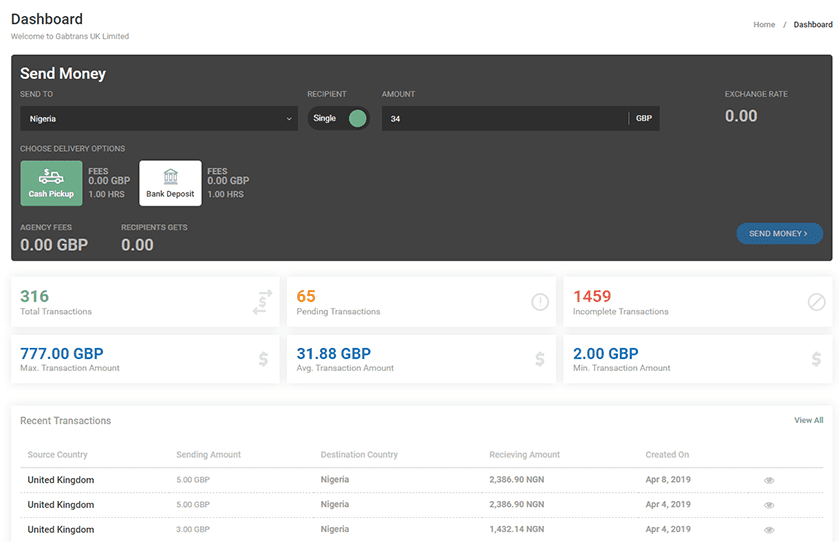Click the dollar icon on Avg. Transaction Amount
The image size is (840, 542).
pyautogui.click(x=540, y=359)
